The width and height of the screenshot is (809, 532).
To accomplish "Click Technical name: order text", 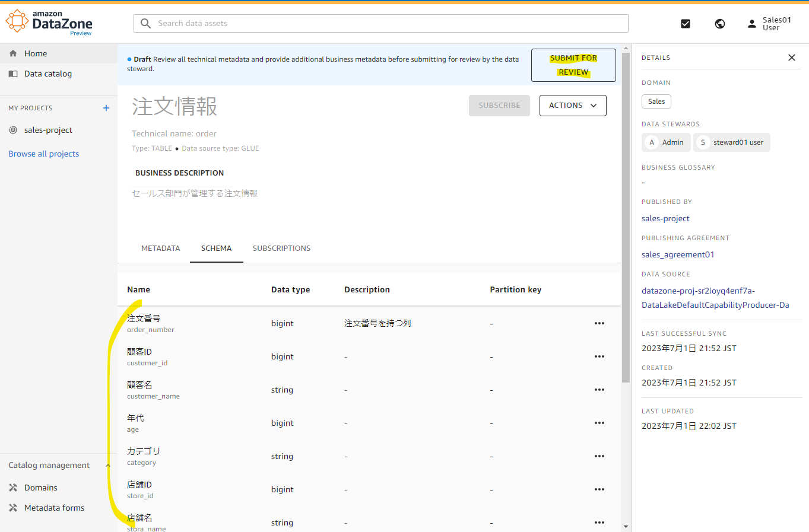I will (174, 133).
